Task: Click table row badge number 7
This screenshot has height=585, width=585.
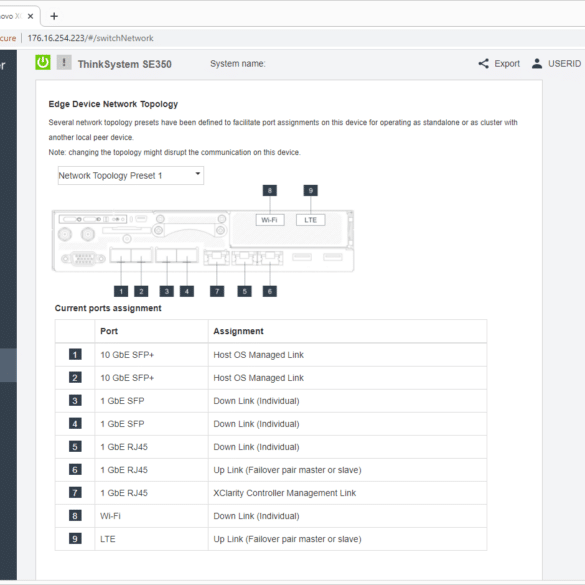Action: (x=75, y=493)
